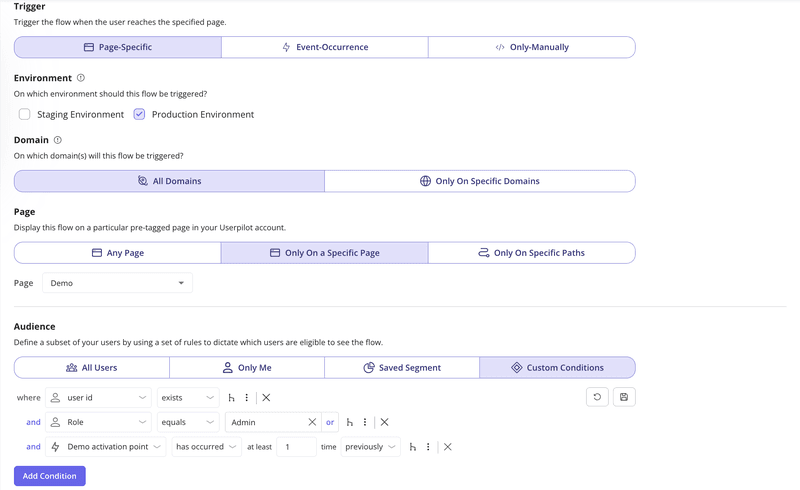Open Demo activation point event dropdown

[x=106, y=447]
